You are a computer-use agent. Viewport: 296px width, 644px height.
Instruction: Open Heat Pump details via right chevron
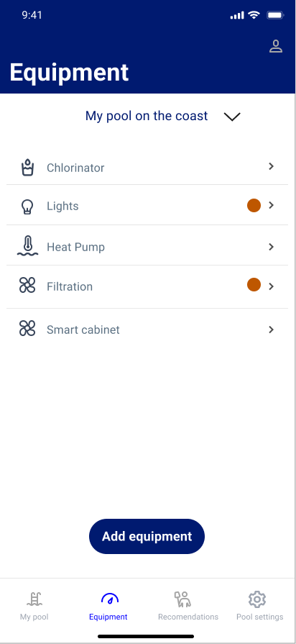tap(271, 247)
